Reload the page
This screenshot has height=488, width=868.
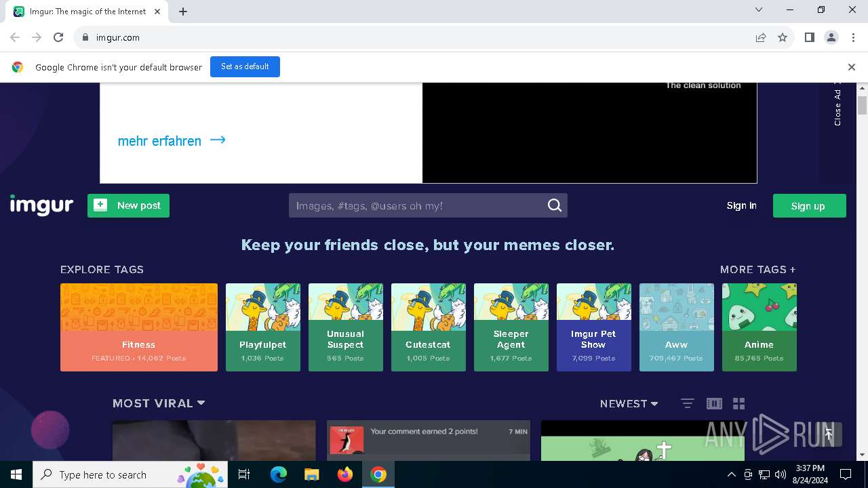58,37
